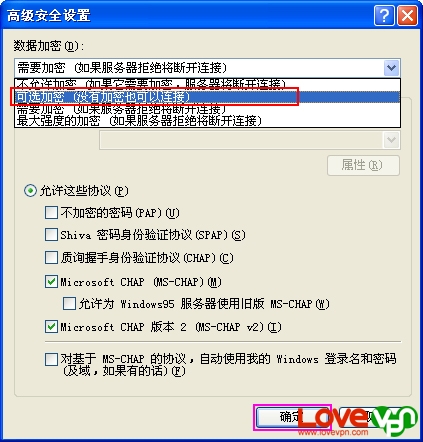Viewport: 423px width, 442px height.
Task: Check Shiva 密码身份验证协议 (SPAP)
Action: point(51,235)
